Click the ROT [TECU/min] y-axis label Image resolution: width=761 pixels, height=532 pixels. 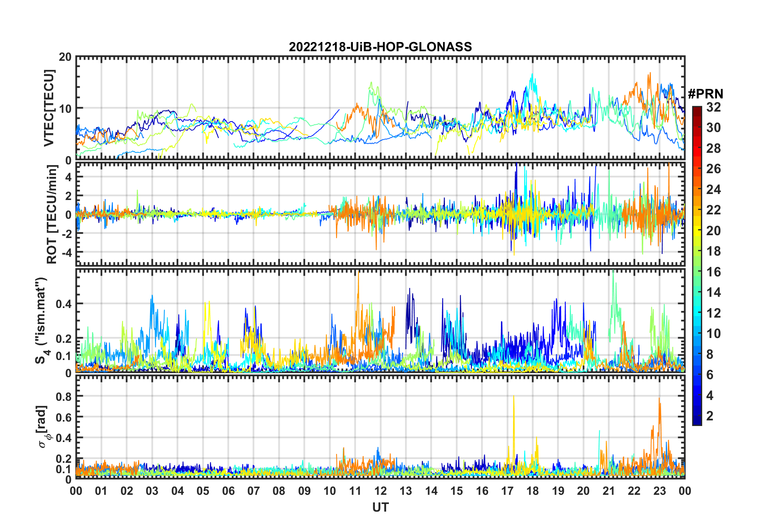tap(52, 214)
